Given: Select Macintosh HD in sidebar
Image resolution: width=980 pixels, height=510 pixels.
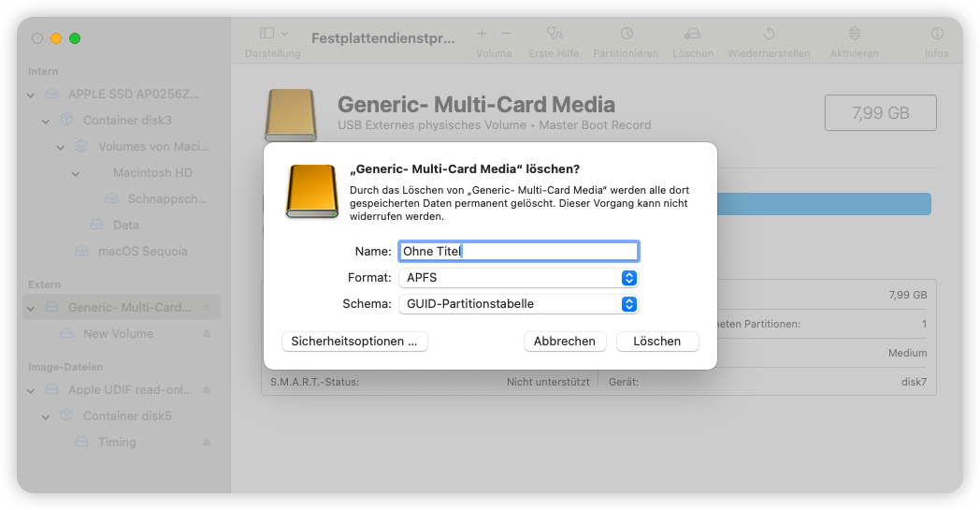Looking at the screenshot, I should point(151,173).
